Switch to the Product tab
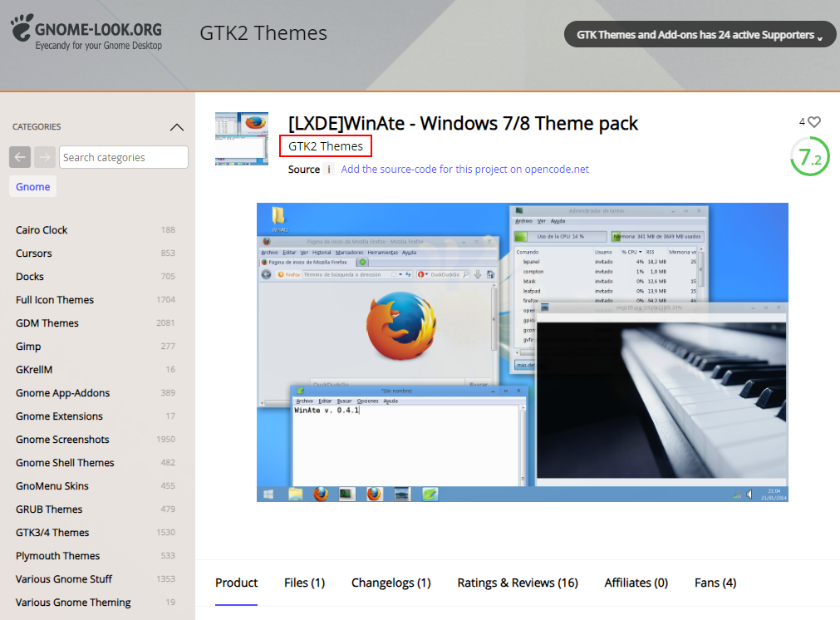 236,583
